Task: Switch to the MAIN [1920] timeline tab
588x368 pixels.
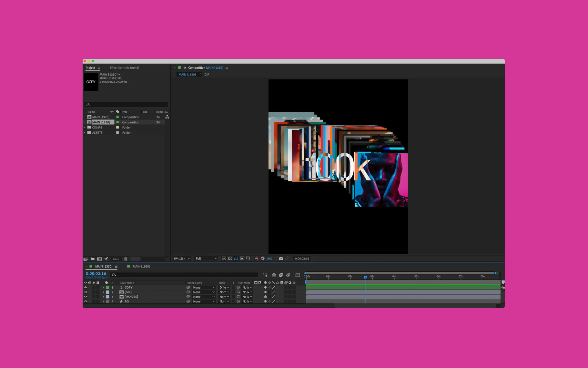Action: (141, 266)
